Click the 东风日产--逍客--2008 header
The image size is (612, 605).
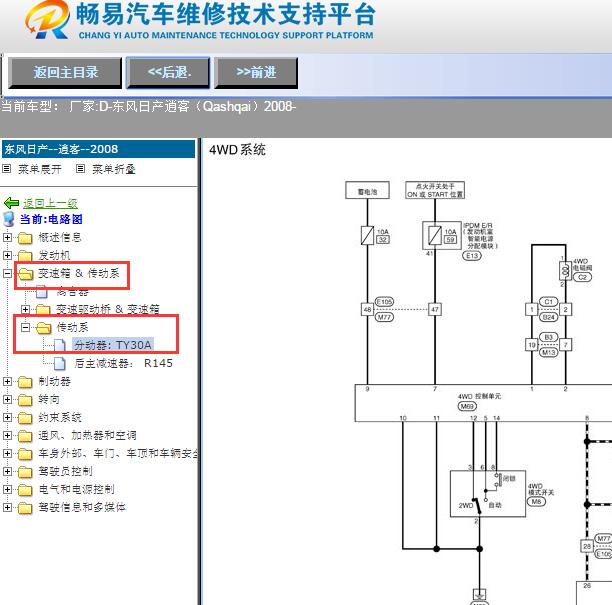coord(98,149)
